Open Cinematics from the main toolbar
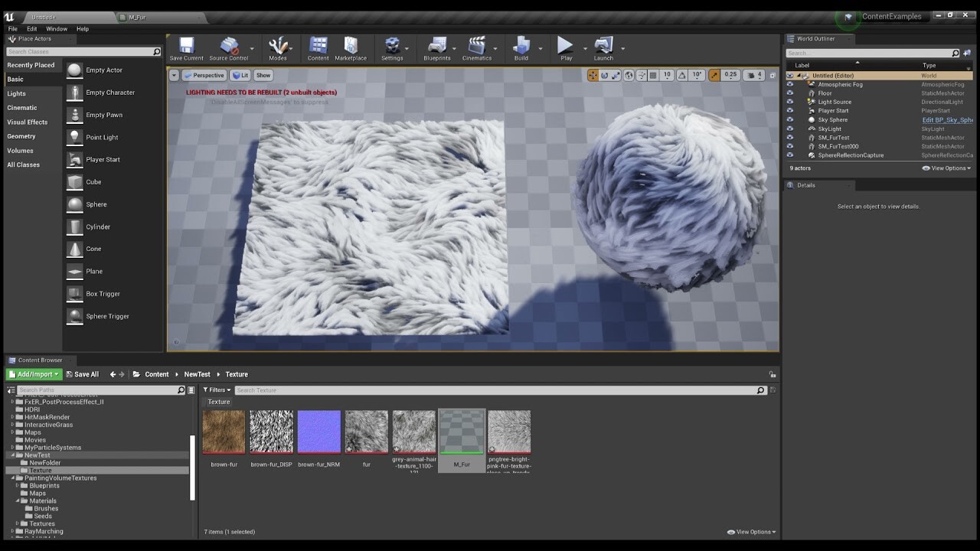 pos(477,47)
